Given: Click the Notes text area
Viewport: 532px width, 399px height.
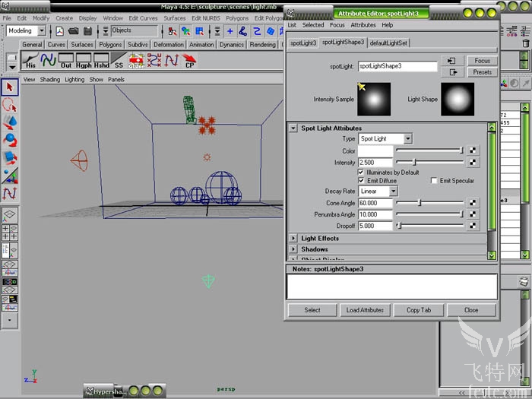Looking at the screenshot, I should click(392, 287).
